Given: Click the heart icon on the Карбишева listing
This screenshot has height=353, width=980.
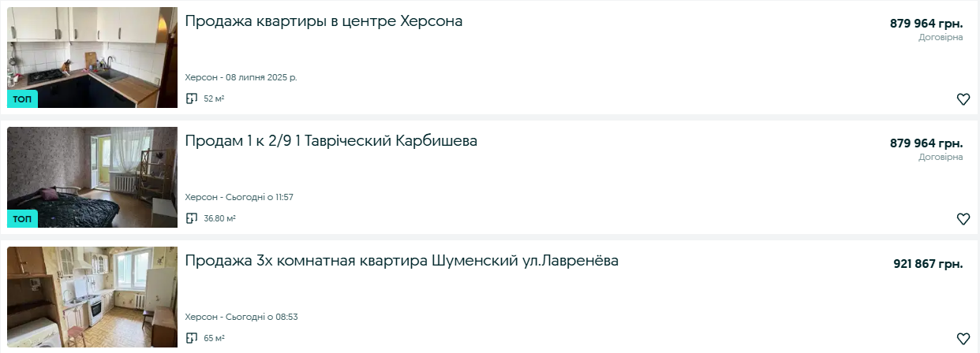Looking at the screenshot, I should pos(963,219).
